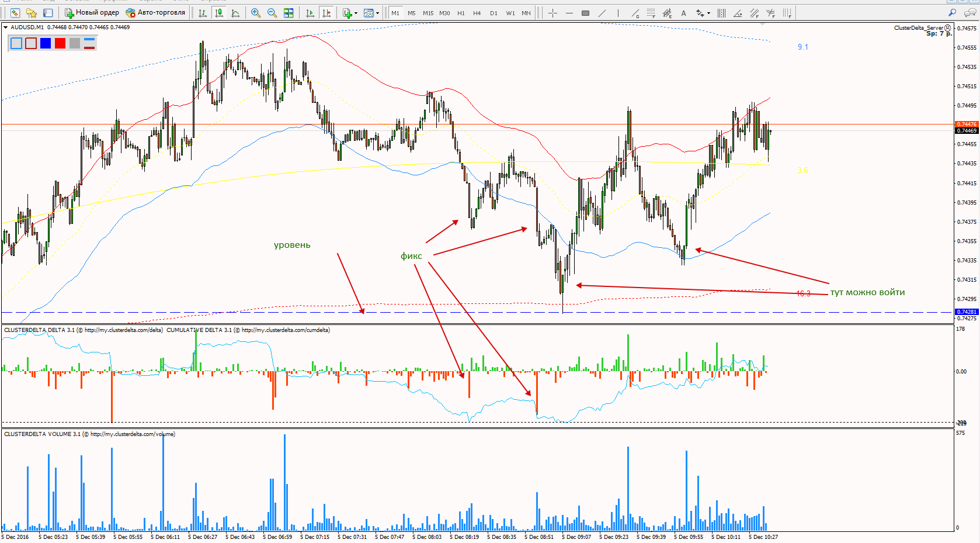Select the H1 timeframe

(461, 13)
